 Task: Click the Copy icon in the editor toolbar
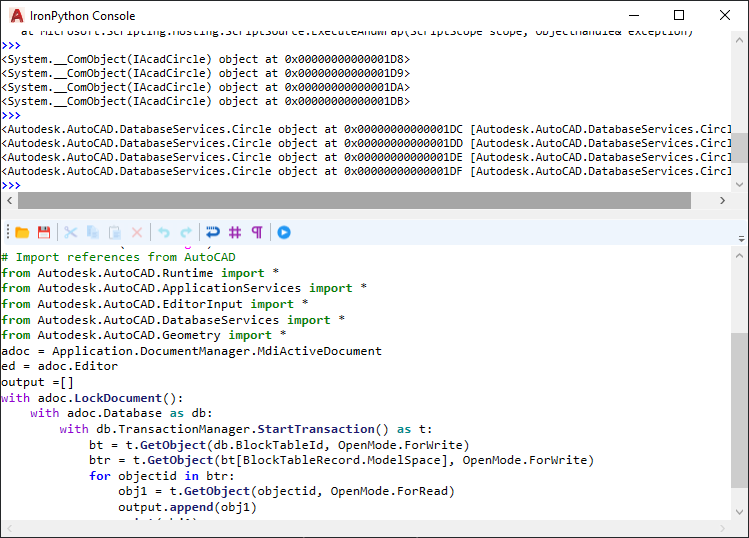pyautogui.click(x=93, y=232)
